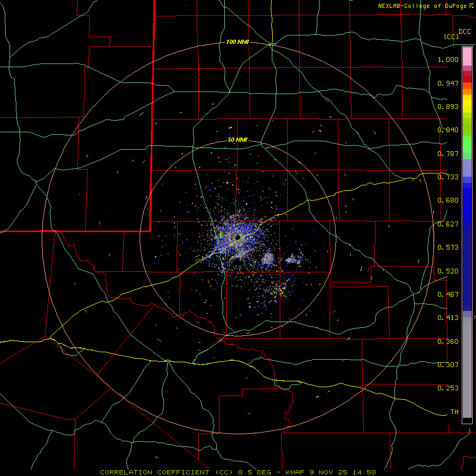Click the 0.947 scale value

point(448,83)
